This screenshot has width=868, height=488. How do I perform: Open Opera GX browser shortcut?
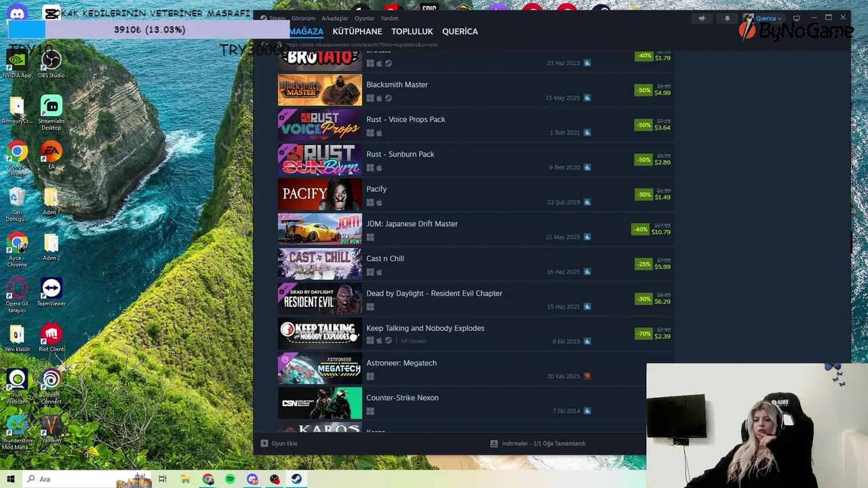17,295
